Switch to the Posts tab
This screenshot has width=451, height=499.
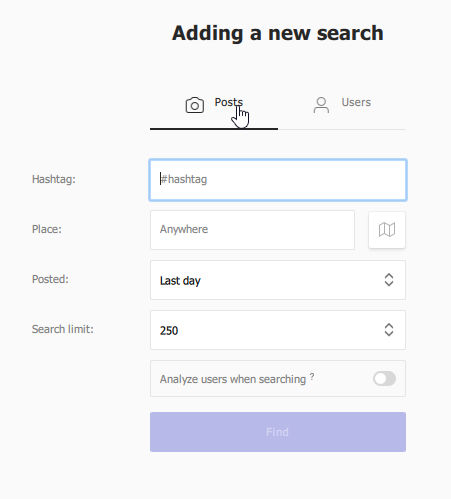(214, 107)
